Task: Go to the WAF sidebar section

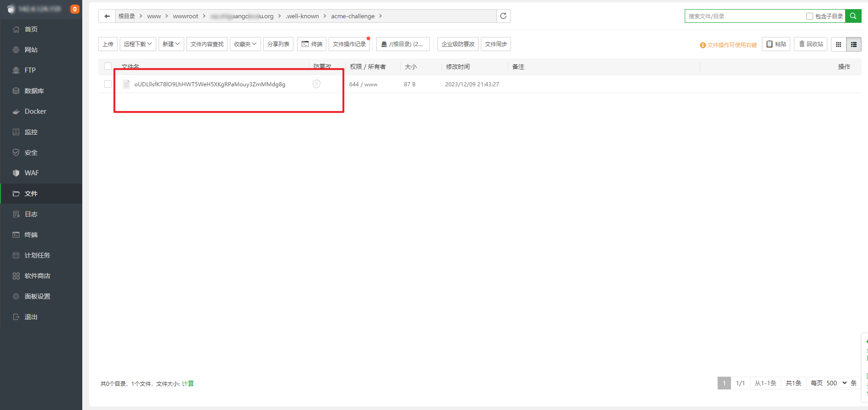Action: click(x=32, y=173)
